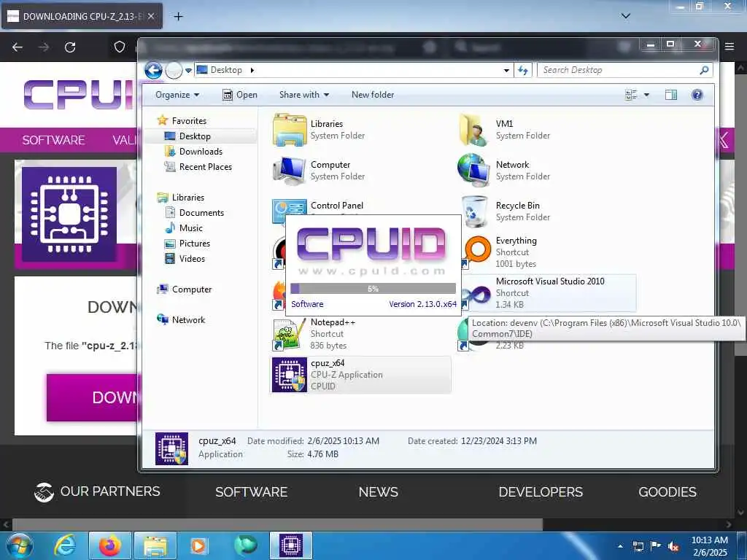The image size is (747, 560).
Task: Select the Recycle Bin icon
Action: click(474, 211)
